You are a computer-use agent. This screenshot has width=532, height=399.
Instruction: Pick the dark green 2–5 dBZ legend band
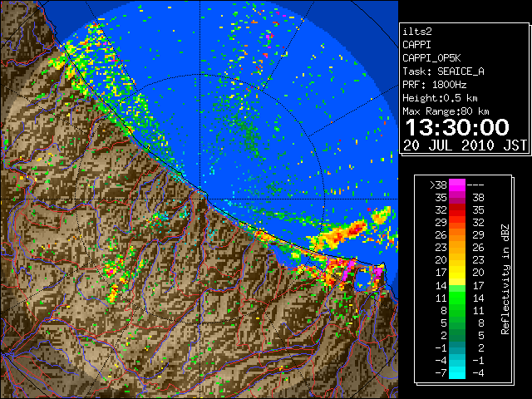(457, 335)
